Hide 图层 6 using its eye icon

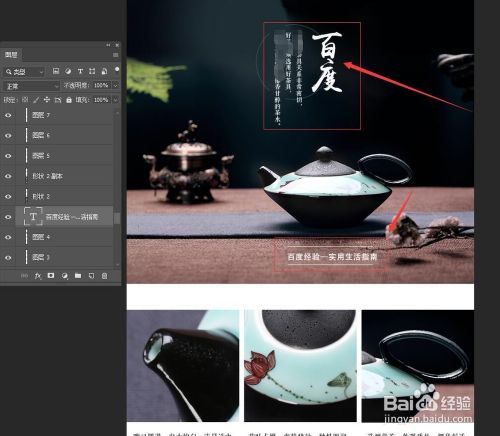(x=8, y=136)
